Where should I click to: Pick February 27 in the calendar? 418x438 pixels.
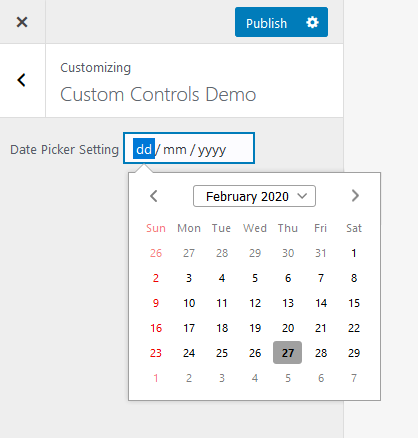(288, 353)
